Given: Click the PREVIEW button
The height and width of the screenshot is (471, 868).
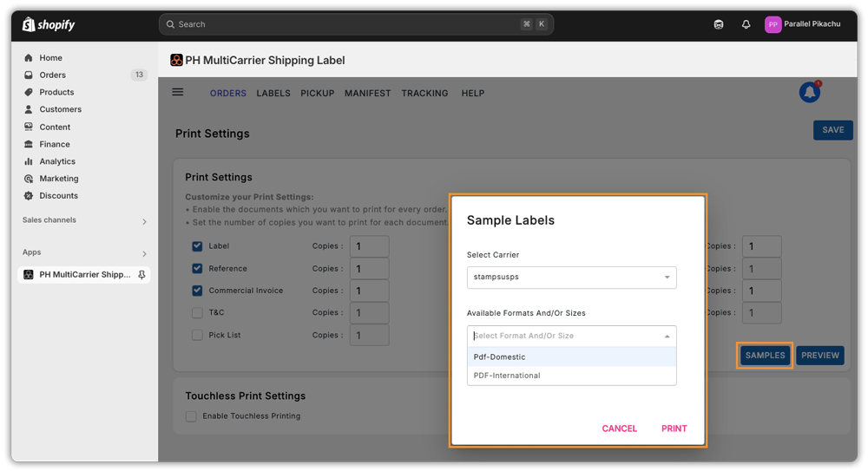Looking at the screenshot, I should pyautogui.click(x=820, y=356).
